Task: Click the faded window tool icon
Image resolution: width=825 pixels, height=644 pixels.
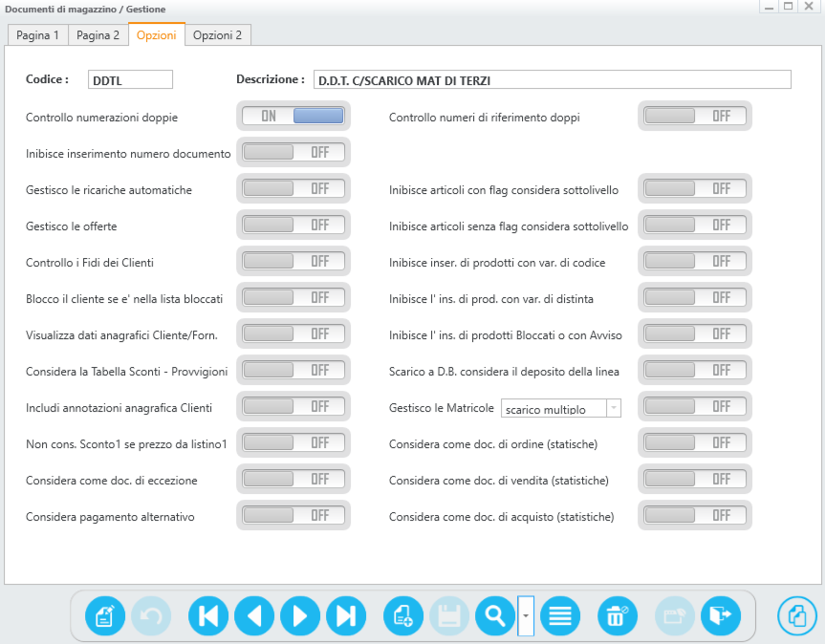Action: pos(675,615)
